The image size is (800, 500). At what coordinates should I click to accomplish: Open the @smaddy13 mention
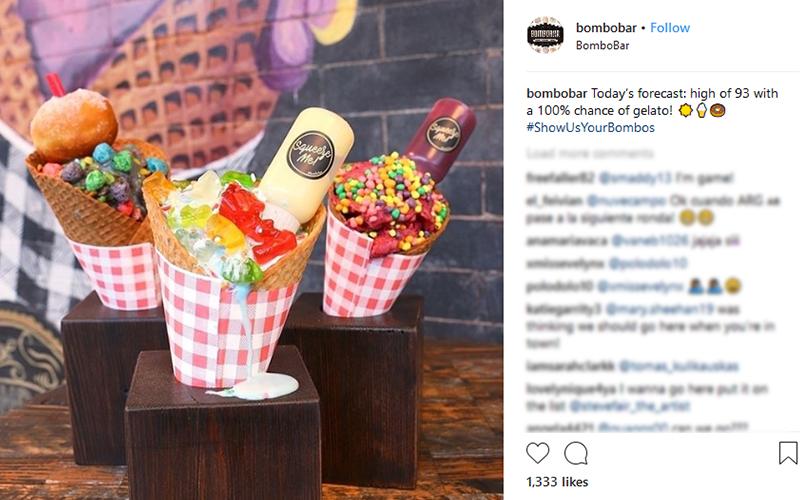pyautogui.click(x=635, y=178)
